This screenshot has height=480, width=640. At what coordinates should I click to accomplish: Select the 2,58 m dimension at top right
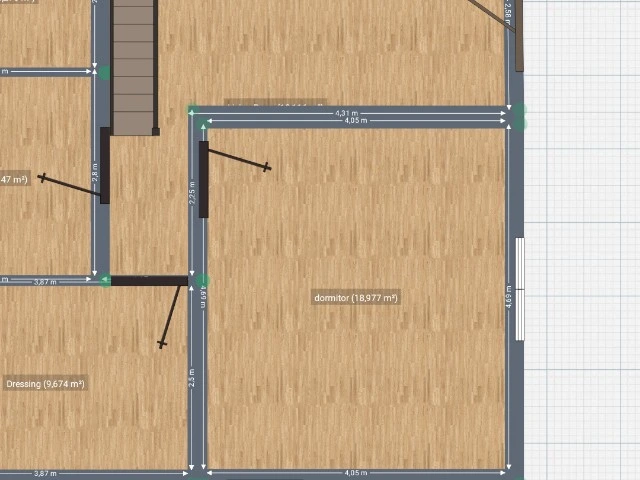point(508,12)
